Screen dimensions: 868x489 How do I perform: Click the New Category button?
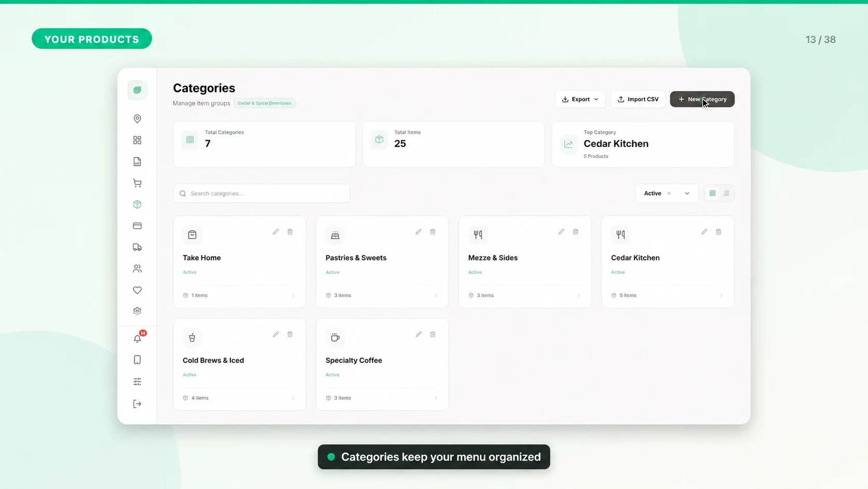702,99
